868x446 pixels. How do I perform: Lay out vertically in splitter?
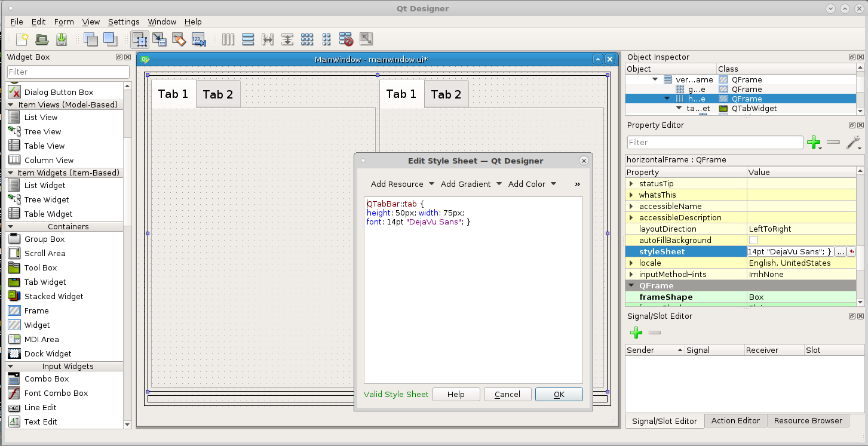287,39
